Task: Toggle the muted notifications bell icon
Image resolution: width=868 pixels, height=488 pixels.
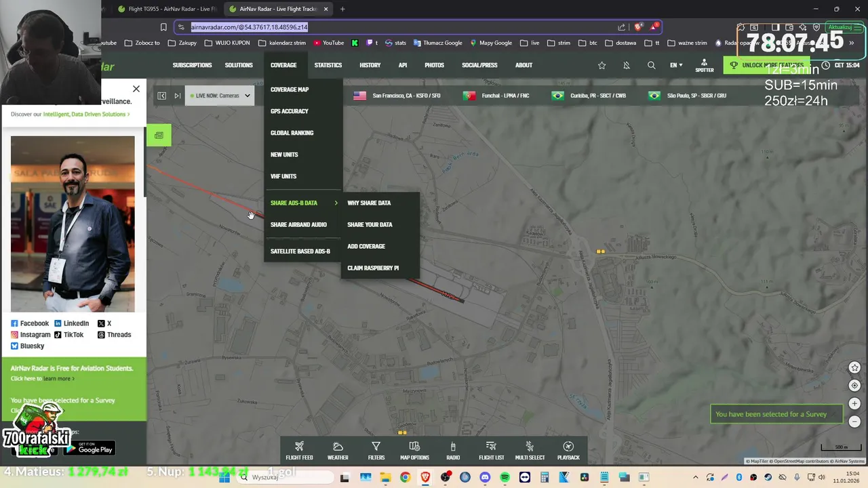Action: click(627, 65)
